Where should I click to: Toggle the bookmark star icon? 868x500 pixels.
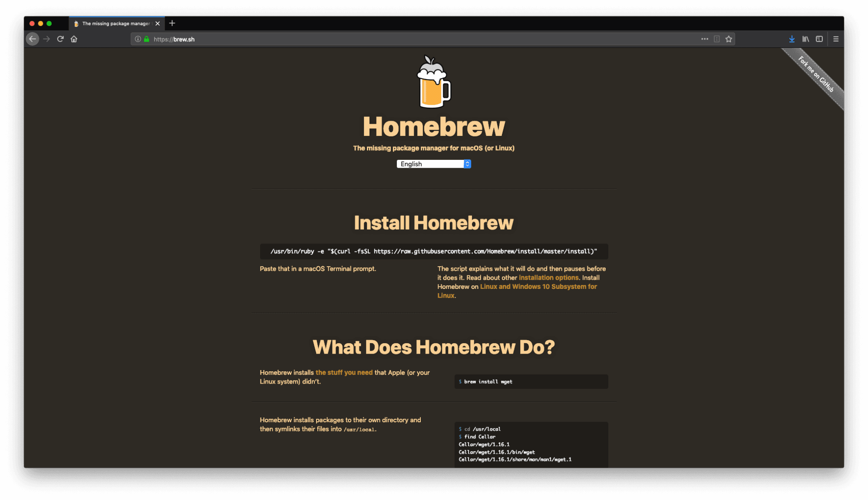pyautogui.click(x=729, y=39)
